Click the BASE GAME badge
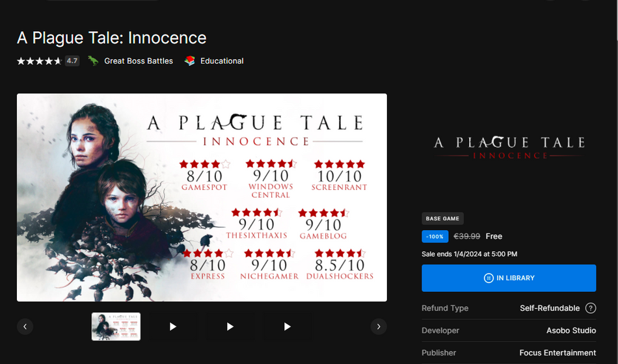 442,218
